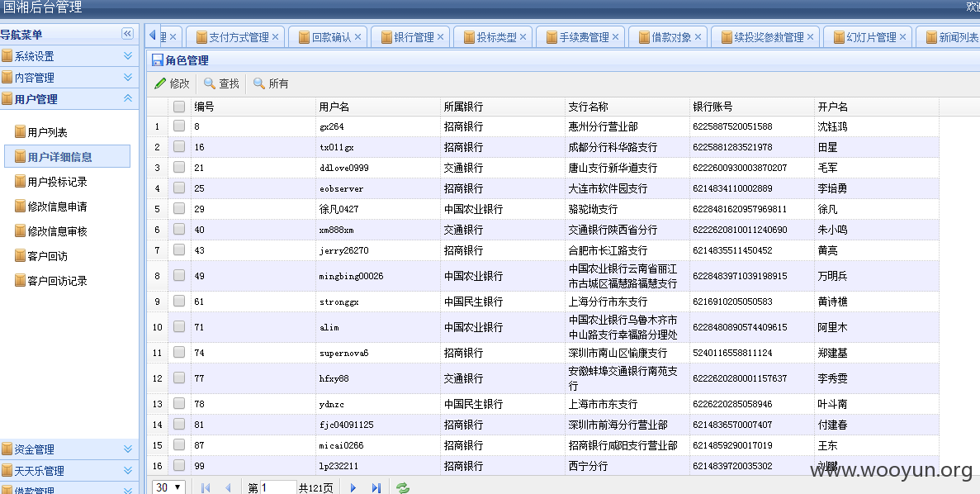Check the row for user stronggx
980x494 pixels.
tap(179, 301)
